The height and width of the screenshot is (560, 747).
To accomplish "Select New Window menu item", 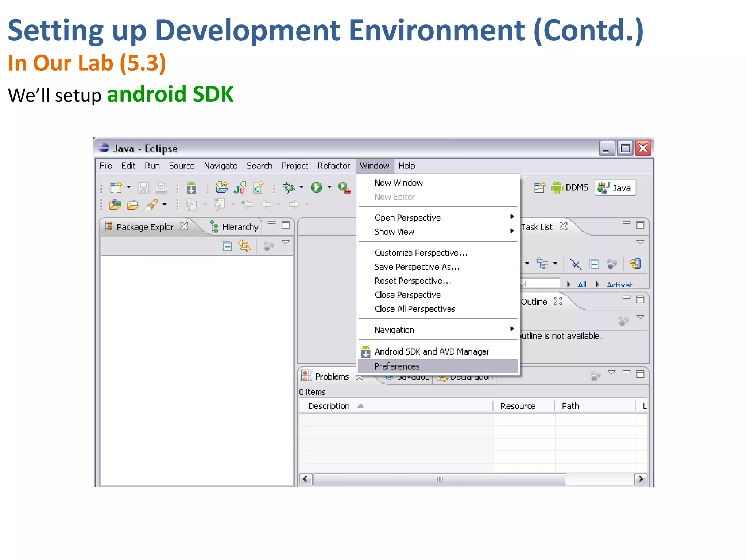I will click(438, 183).
